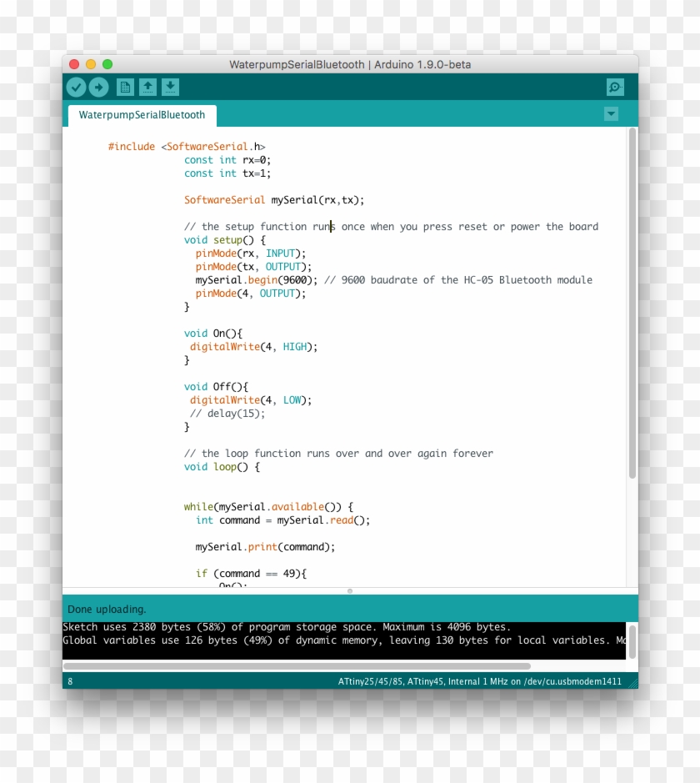Open a sketch using the Open icon
700x783 pixels.
pyautogui.click(x=147, y=87)
